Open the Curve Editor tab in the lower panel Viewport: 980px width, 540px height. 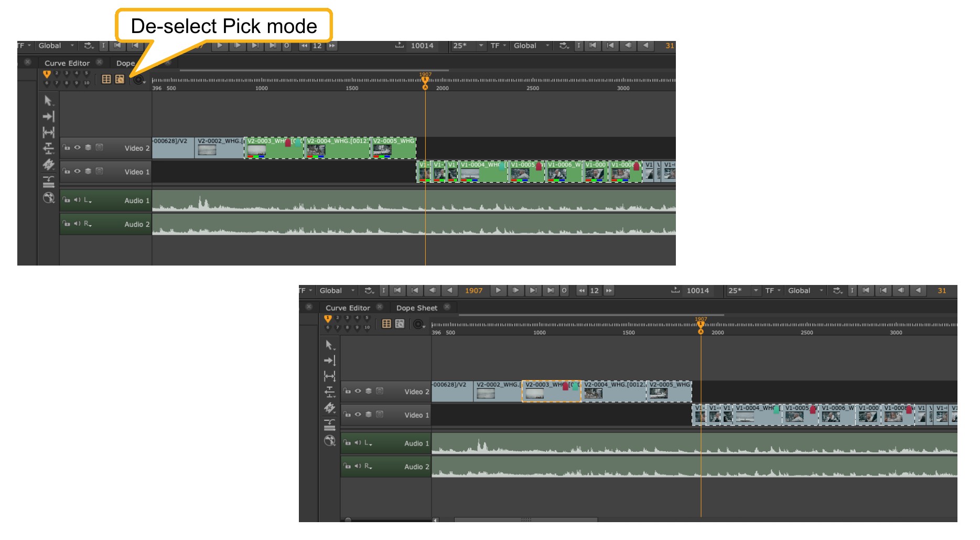[x=348, y=308]
